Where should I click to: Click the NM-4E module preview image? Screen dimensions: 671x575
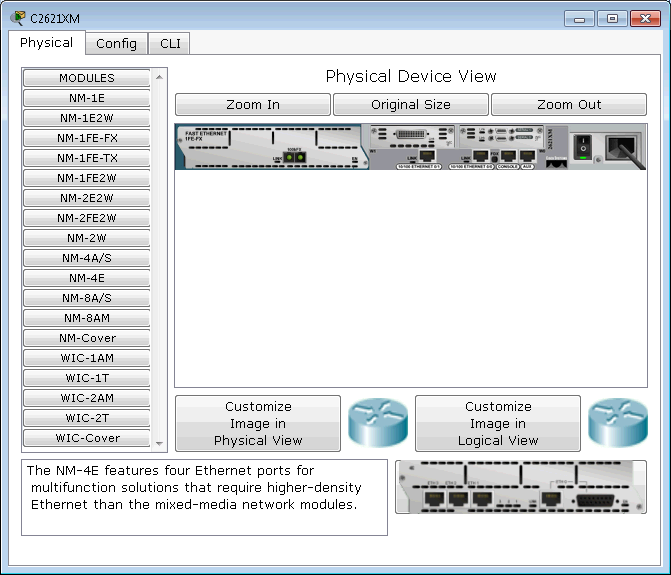click(521, 487)
